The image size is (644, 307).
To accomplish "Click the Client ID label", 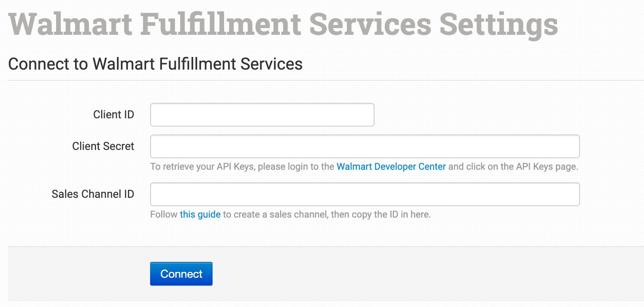I will click(114, 115).
